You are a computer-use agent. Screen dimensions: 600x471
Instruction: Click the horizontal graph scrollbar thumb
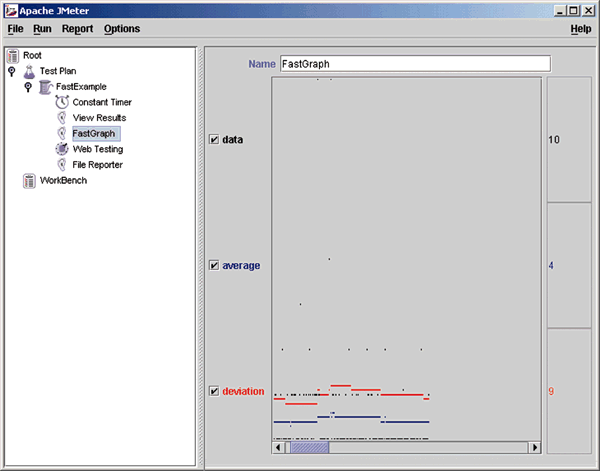[x=308, y=448]
